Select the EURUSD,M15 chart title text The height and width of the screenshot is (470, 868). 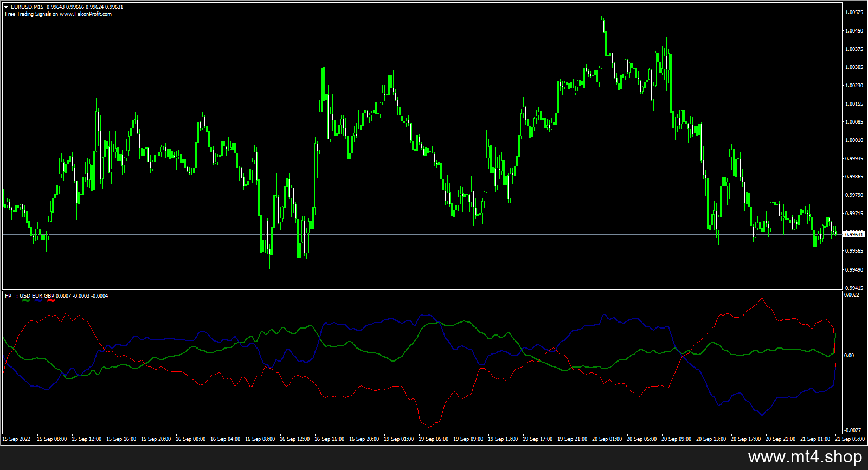[27, 7]
